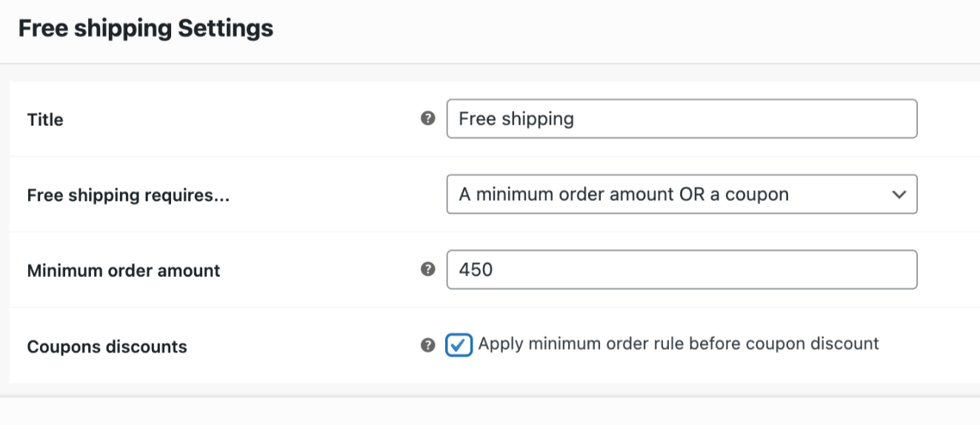Select the 'A minimum order amount OR a coupon' text

(x=624, y=194)
